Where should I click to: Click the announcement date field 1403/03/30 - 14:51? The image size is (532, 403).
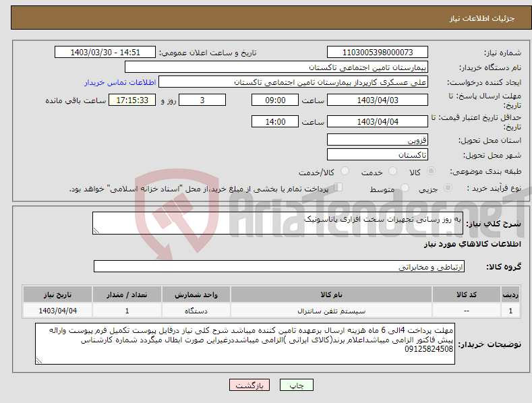(105, 53)
